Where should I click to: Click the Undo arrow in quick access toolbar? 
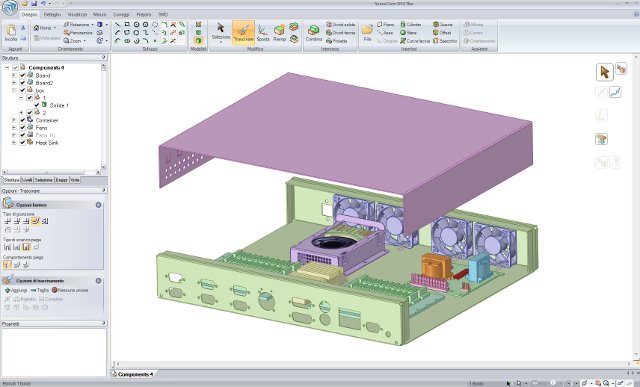[x=43, y=3]
